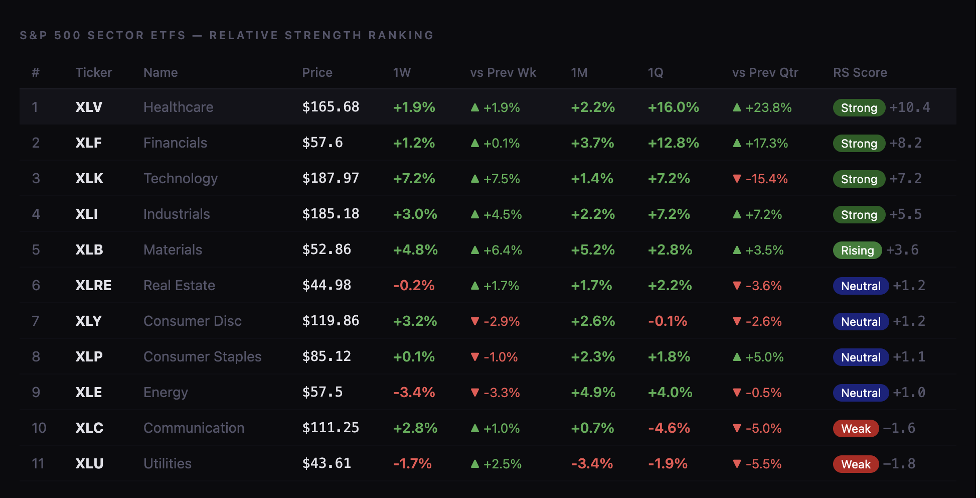Viewport: 980px width, 498px height.
Task: Click the $85.12 price
Action: click(326, 356)
